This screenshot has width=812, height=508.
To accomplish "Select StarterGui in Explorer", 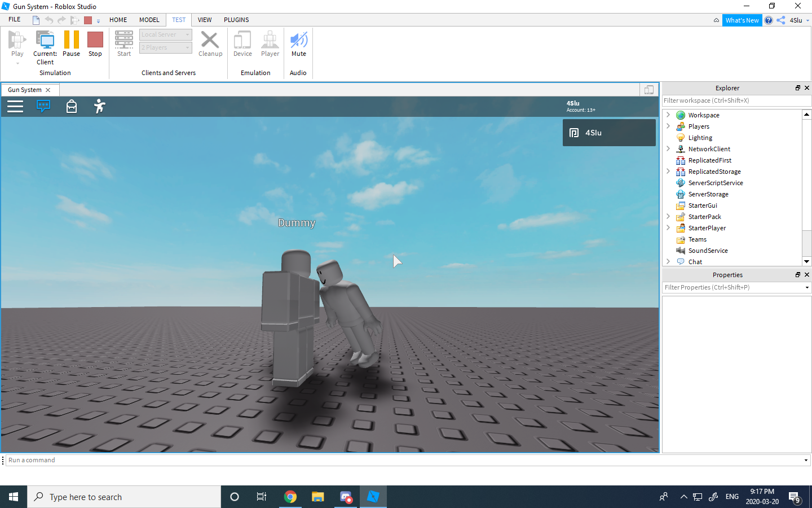I will click(x=703, y=205).
